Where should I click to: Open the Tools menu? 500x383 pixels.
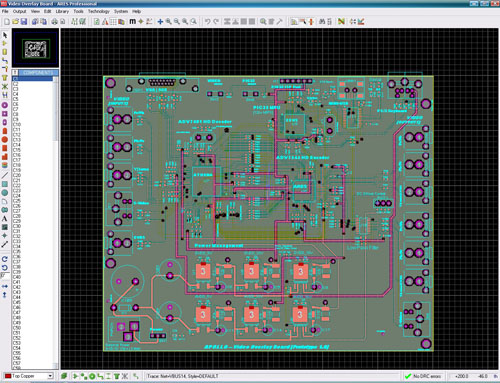(78, 11)
